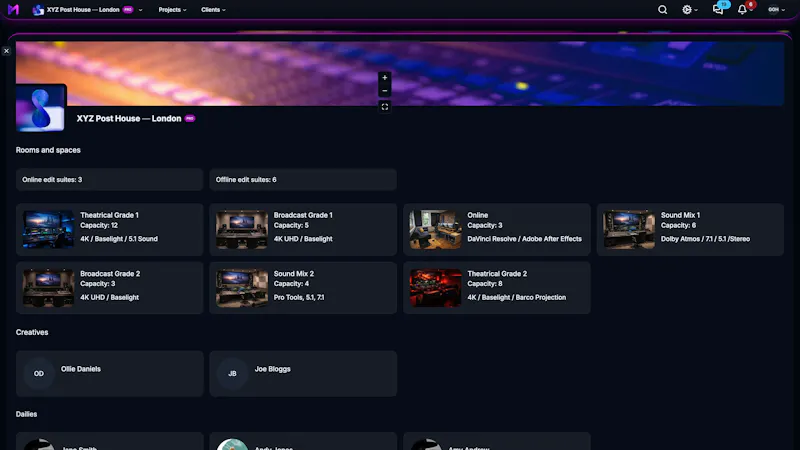
Task: Open the Sound Mix 1 room thumbnail
Action: click(629, 230)
